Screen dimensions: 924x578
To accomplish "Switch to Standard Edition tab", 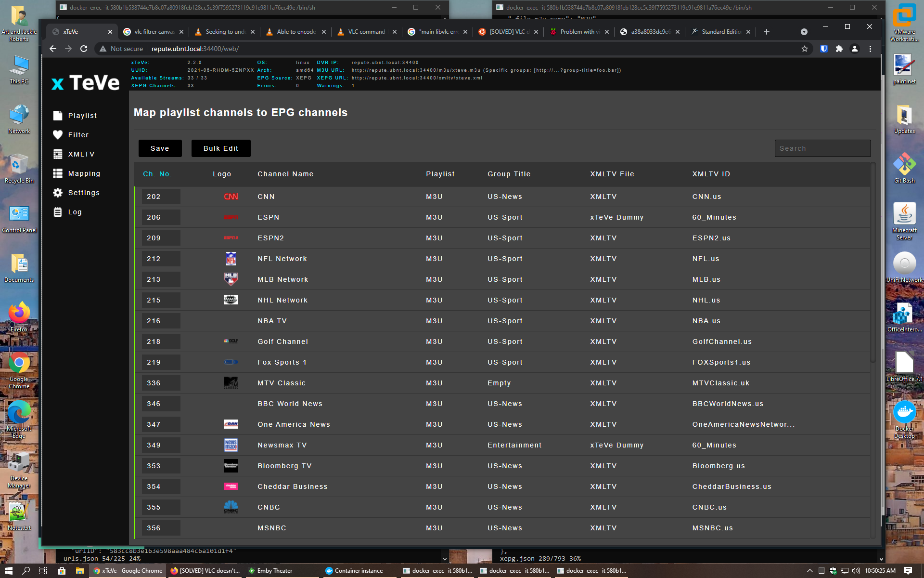I will (x=720, y=32).
